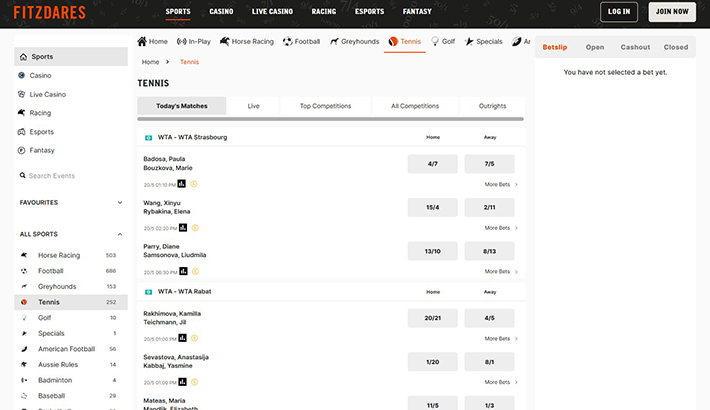Open stats icon for Parry vs Samsonova
710x410 pixels.
pos(183,271)
